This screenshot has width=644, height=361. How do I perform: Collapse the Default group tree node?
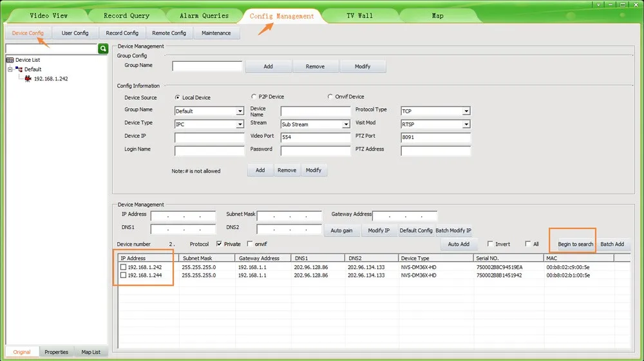(x=10, y=69)
